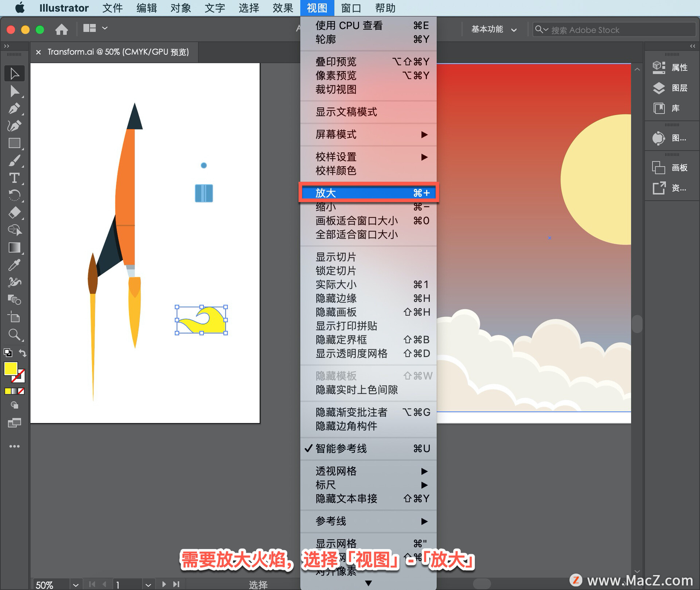Toggle 隐藏定界框 bounding box

click(368, 339)
